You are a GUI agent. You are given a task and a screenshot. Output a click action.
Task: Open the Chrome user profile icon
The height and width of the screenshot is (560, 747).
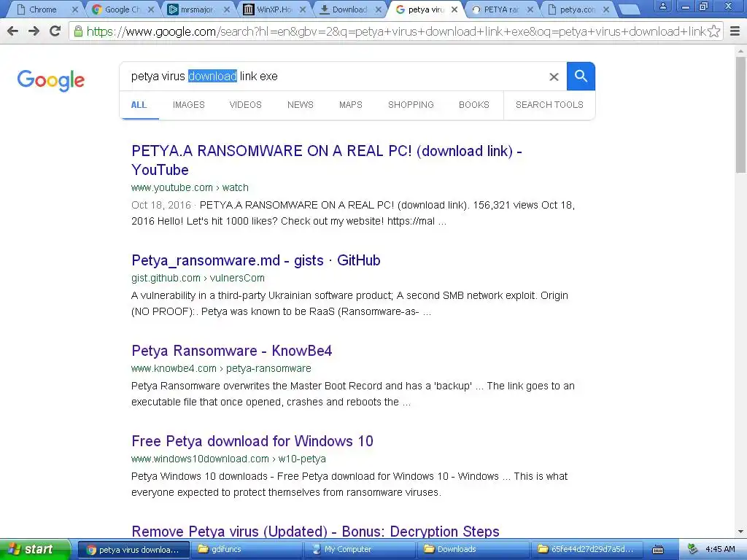tap(662, 6)
